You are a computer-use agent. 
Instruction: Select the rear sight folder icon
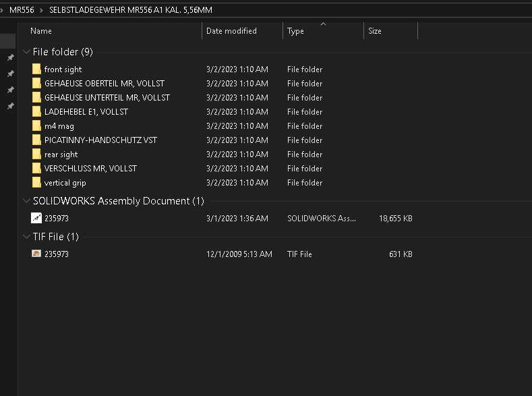click(x=36, y=154)
